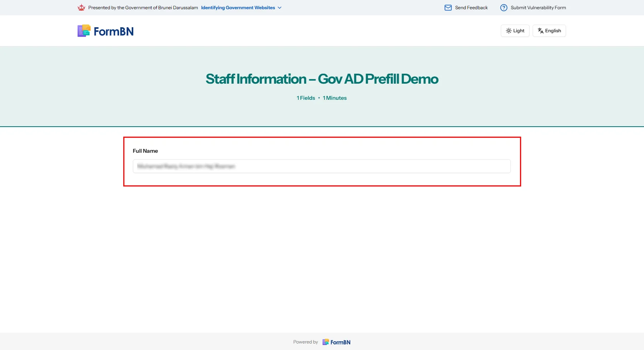Focus the Full Name input field

tap(321, 166)
